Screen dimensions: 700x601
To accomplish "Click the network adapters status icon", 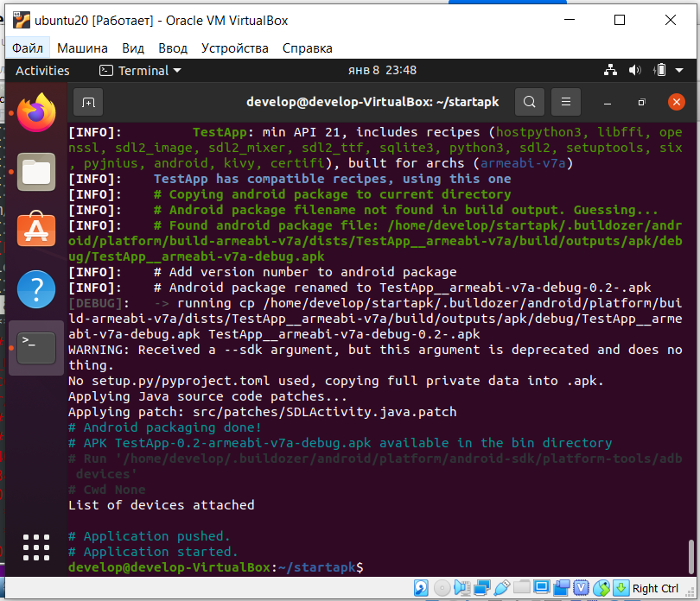I will (x=482, y=588).
